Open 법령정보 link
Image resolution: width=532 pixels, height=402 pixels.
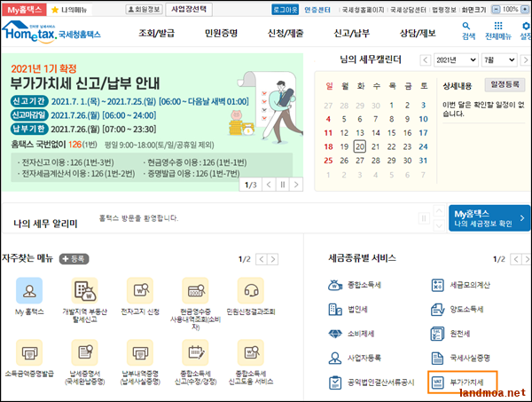(x=444, y=10)
